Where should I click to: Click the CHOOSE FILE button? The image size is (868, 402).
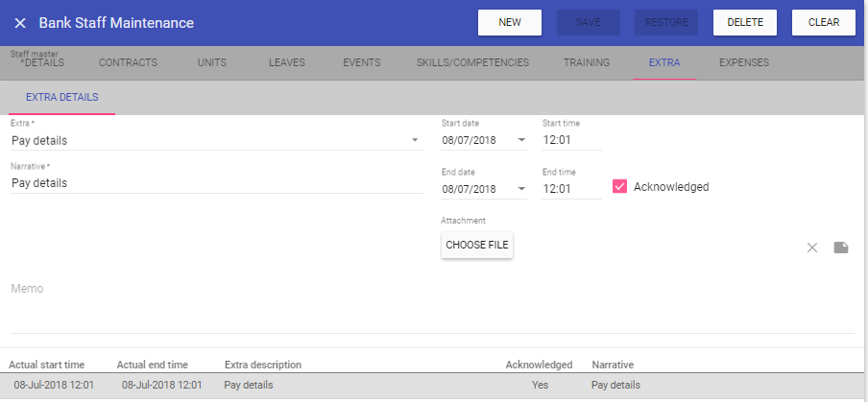[x=477, y=246]
